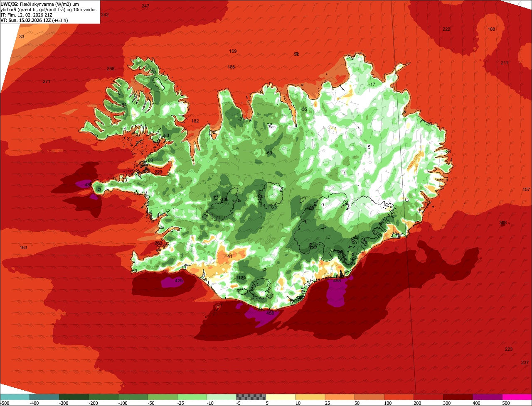This screenshot has height=406, width=532.
Task: Select the map value '186'
Action: 231,67
